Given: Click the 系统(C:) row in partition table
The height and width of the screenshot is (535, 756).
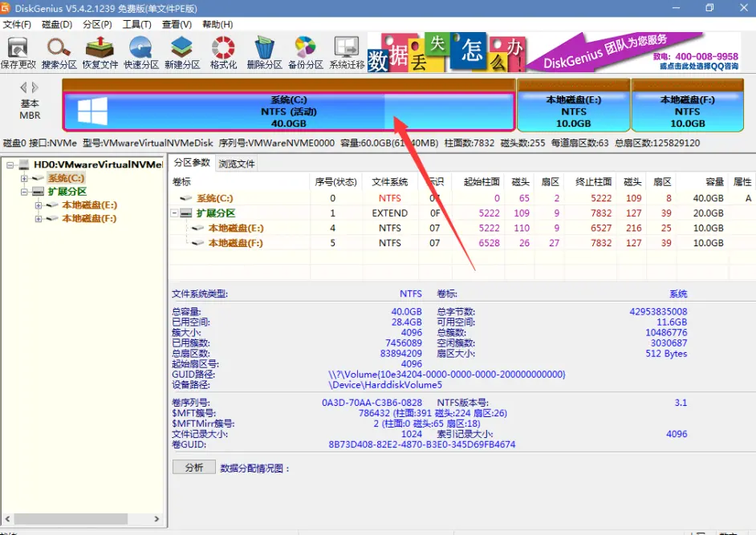Looking at the screenshot, I should click(462, 198).
